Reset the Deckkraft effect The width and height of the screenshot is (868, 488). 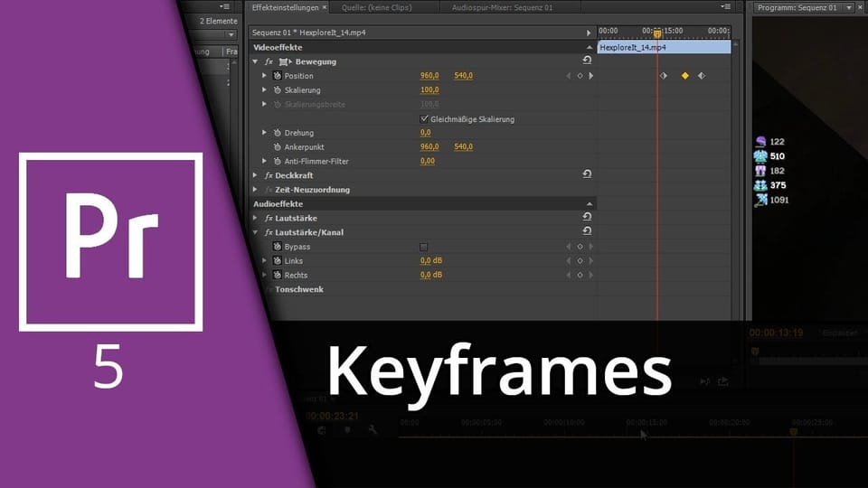coord(587,174)
